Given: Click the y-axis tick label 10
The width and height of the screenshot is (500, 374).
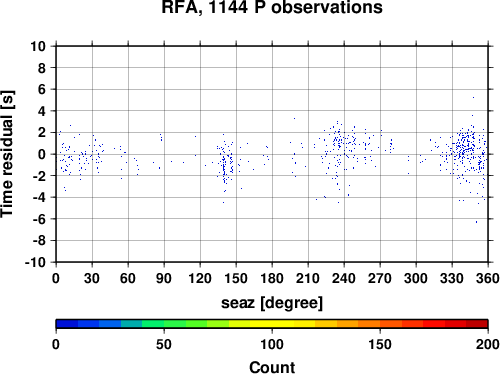Looking at the screenshot, I should click(x=38, y=46).
